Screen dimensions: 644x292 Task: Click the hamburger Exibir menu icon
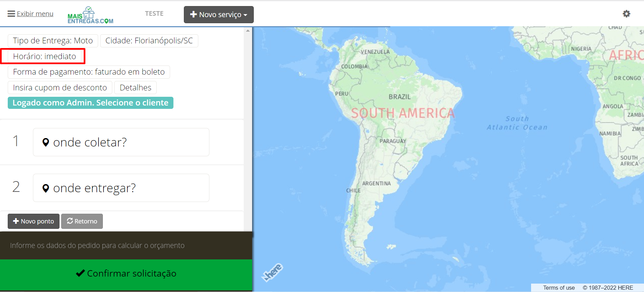click(x=11, y=14)
